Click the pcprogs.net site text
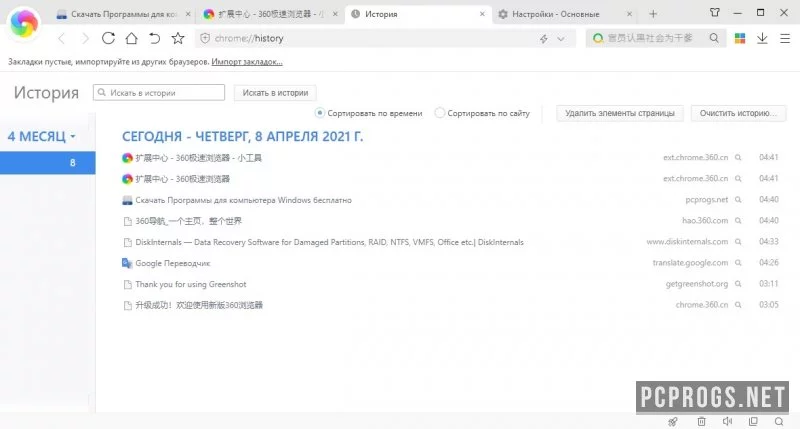Image resolution: width=800 pixels, height=429 pixels. (707, 199)
